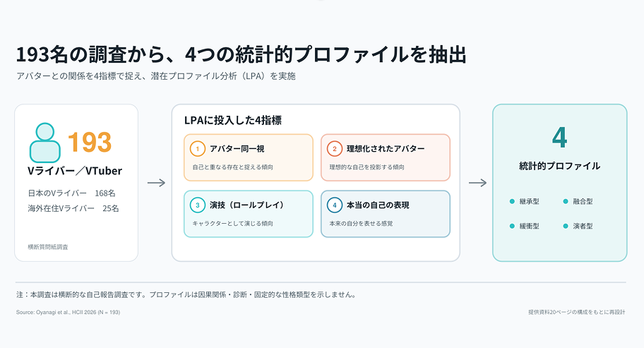Click the arrow pointing to the profile panel

click(477, 183)
